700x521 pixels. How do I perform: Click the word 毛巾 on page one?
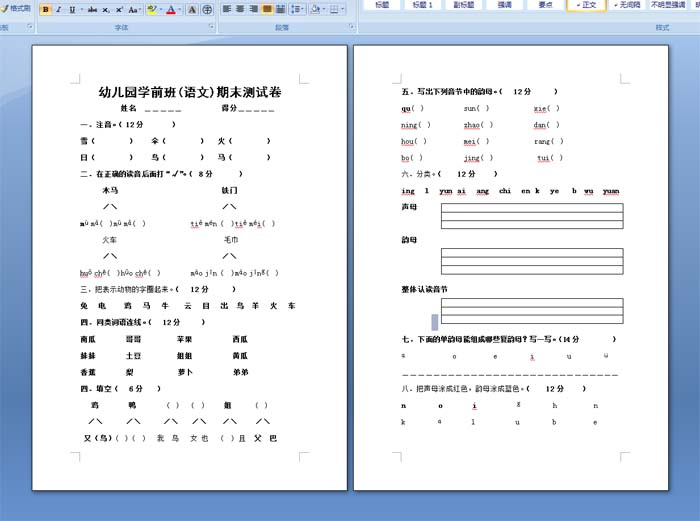231,240
